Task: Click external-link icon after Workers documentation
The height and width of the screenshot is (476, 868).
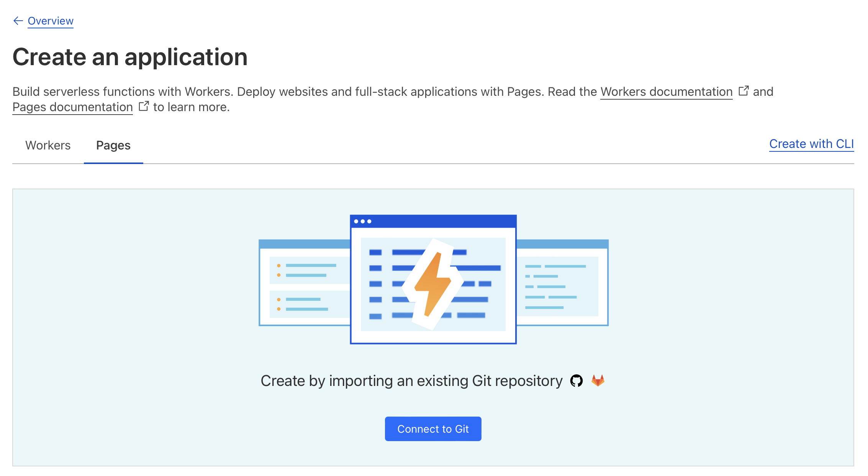Action: tap(744, 91)
